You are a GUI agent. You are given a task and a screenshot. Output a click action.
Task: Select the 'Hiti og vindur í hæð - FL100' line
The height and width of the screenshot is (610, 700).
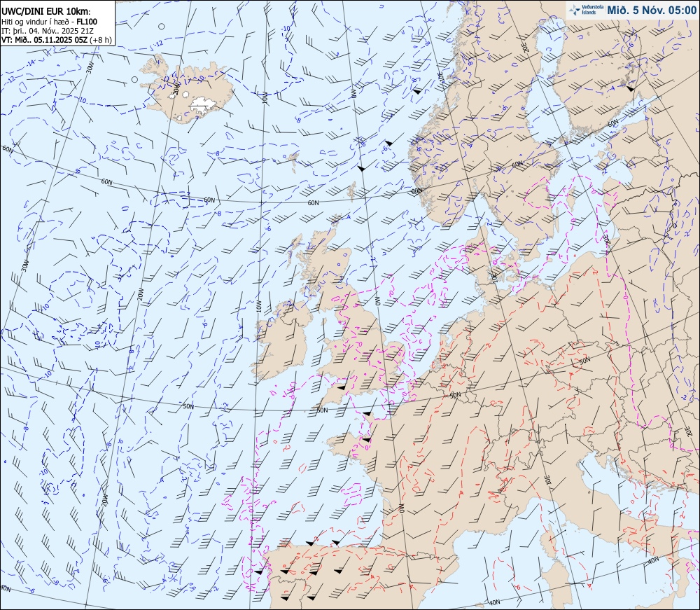49,22
